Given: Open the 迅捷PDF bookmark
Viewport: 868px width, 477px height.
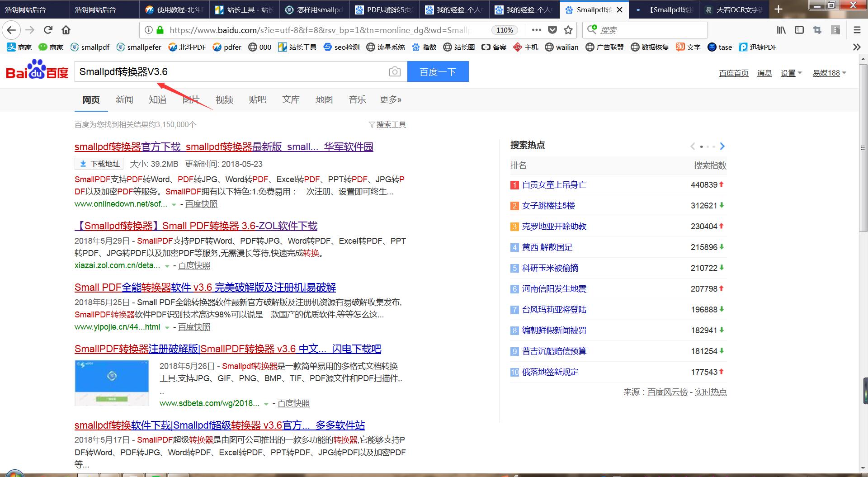Looking at the screenshot, I should [758, 47].
